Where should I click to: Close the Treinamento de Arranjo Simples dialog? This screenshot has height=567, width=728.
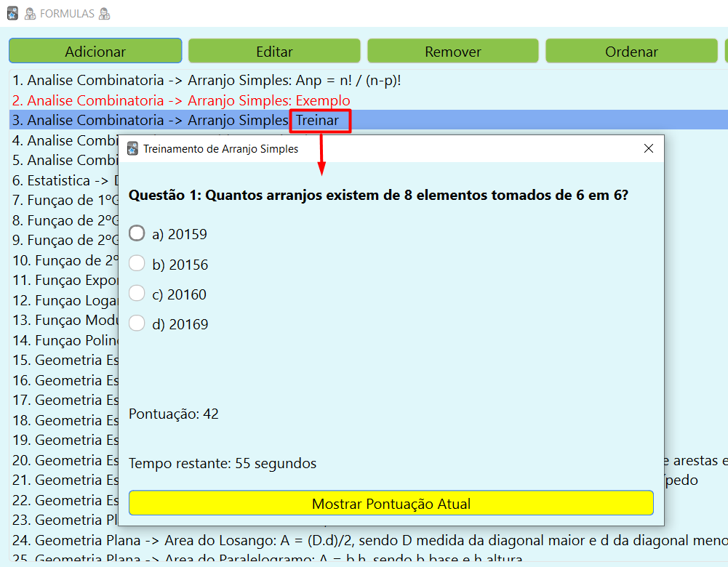[649, 149]
